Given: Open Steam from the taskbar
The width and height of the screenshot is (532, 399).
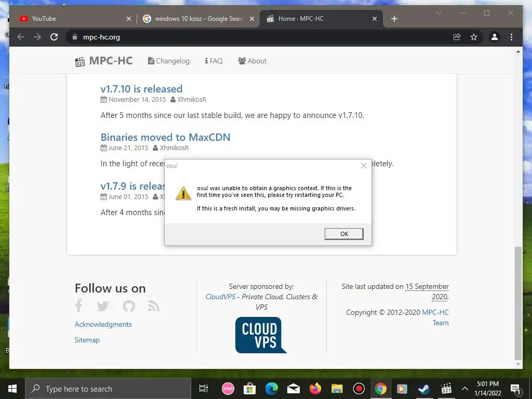Looking at the screenshot, I should pyautogui.click(x=424, y=389).
